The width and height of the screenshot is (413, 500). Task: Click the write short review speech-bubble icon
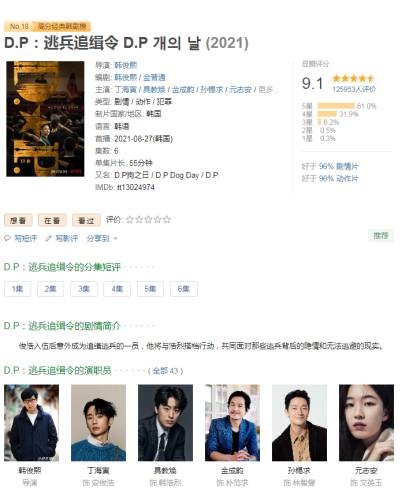[7, 239]
